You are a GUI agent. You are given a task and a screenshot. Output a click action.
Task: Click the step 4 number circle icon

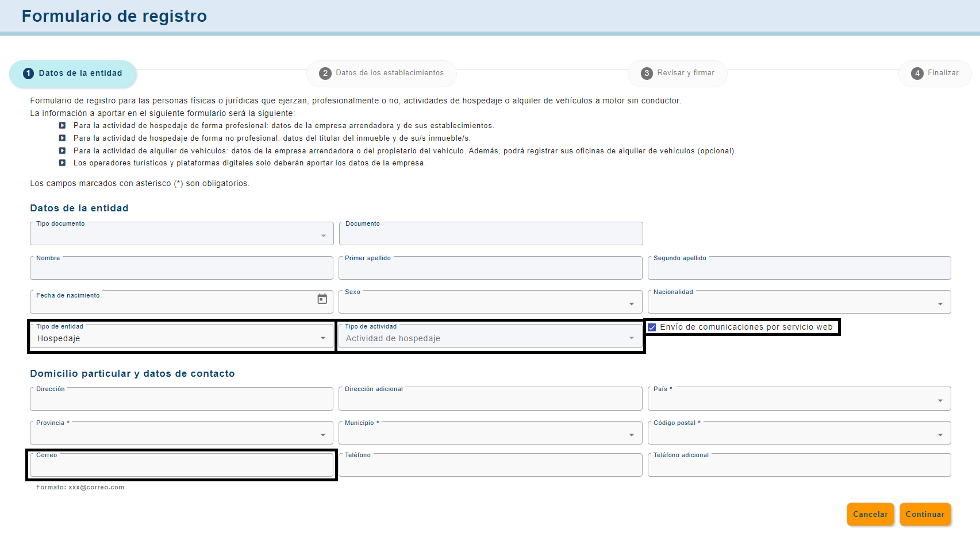917,74
